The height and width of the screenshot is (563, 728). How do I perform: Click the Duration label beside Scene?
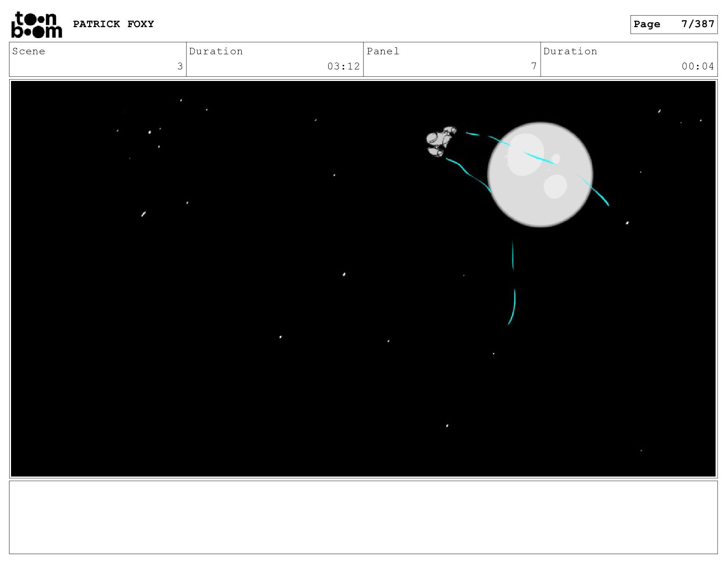point(216,51)
